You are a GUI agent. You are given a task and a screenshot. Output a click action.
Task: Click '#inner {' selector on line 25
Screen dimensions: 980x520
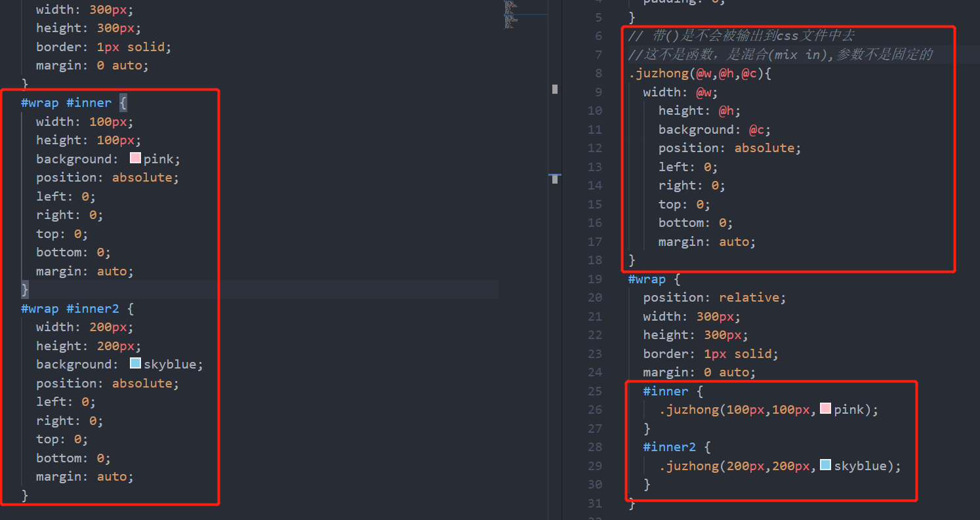tap(673, 391)
